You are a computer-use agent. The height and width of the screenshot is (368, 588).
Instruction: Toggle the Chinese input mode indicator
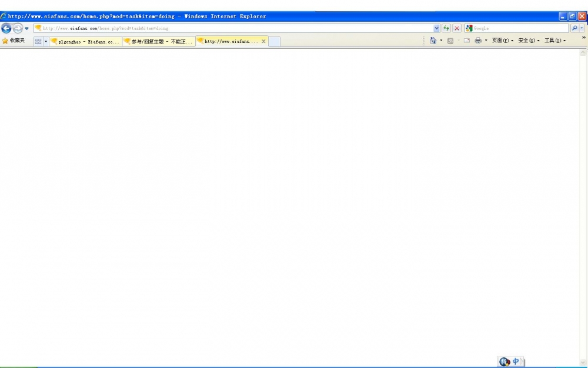pos(516,362)
